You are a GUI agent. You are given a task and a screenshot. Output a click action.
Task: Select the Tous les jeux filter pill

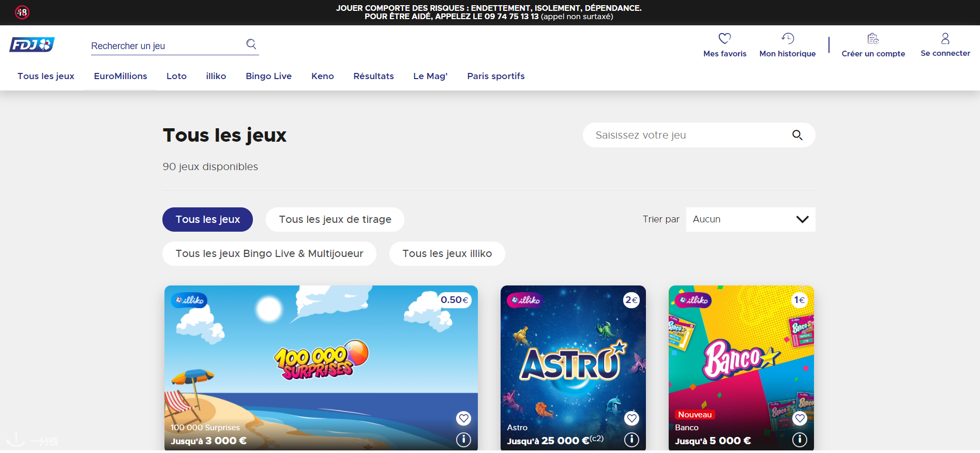[207, 219]
